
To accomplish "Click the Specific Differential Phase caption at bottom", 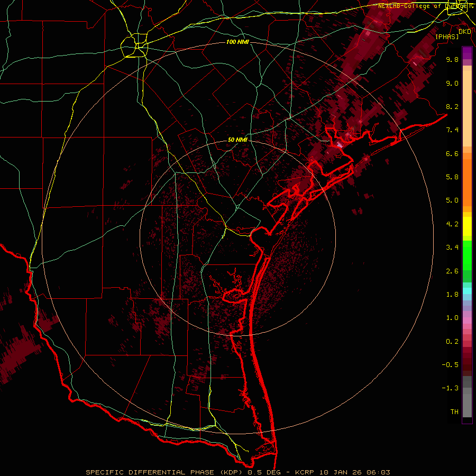I will pyautogui.click(x=238, y=472).
